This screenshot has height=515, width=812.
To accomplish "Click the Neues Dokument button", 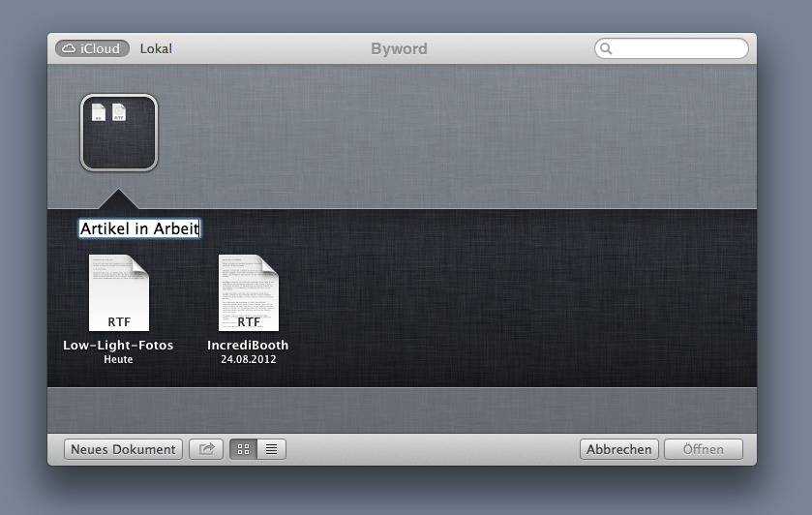I will pos(123,449).
